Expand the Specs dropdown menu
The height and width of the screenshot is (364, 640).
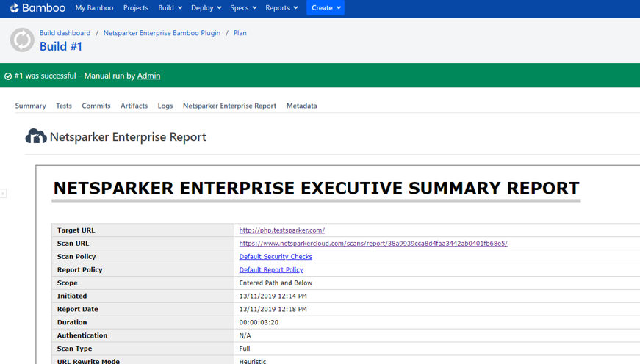tap(243, 8)
